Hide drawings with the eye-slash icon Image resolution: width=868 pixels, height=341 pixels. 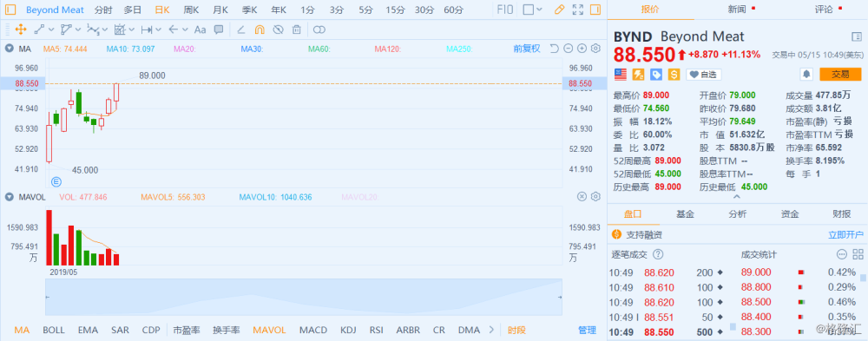[279, 30]
